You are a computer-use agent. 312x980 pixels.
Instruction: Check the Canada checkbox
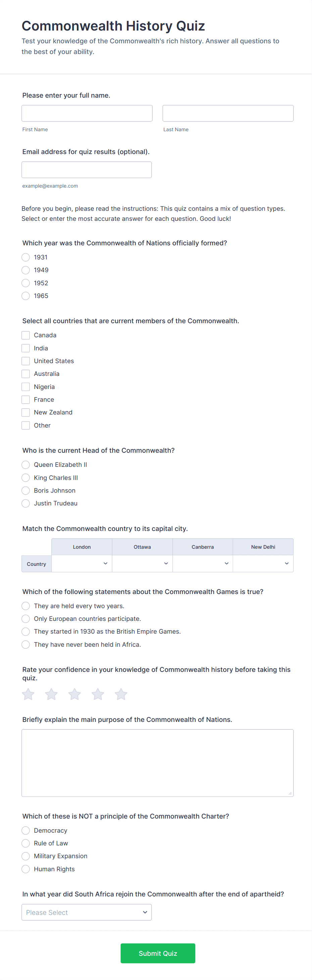click(x=26, y=335)
